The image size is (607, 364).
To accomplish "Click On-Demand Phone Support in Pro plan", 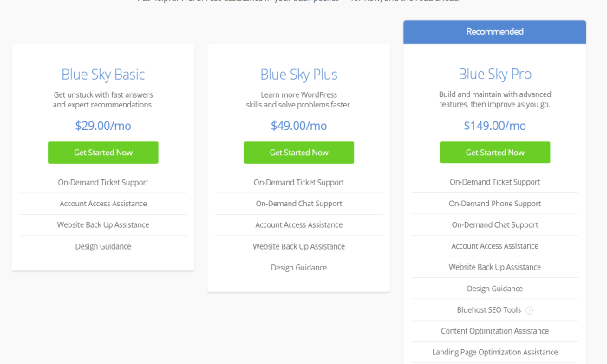I will click(495, 204).
